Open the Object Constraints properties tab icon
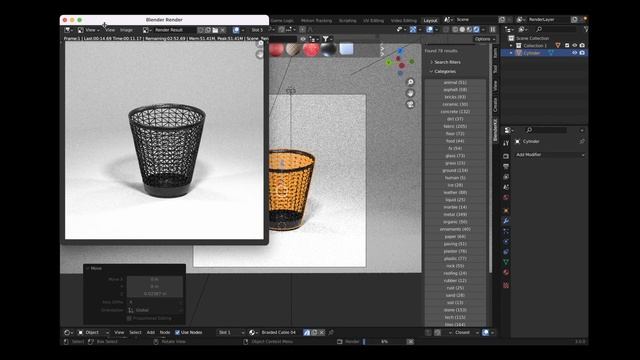The image size is (640, 360). click(506, 252)
